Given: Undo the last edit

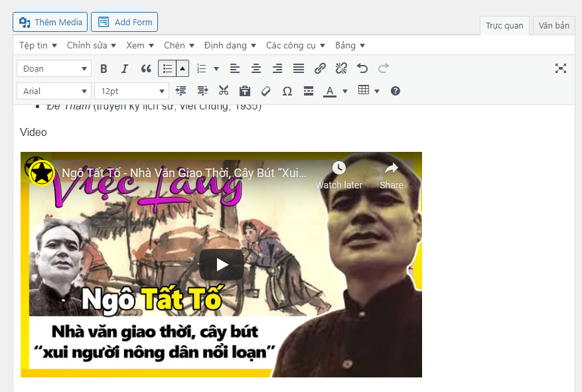Looking at the screenshot, I should coord(362,68).
